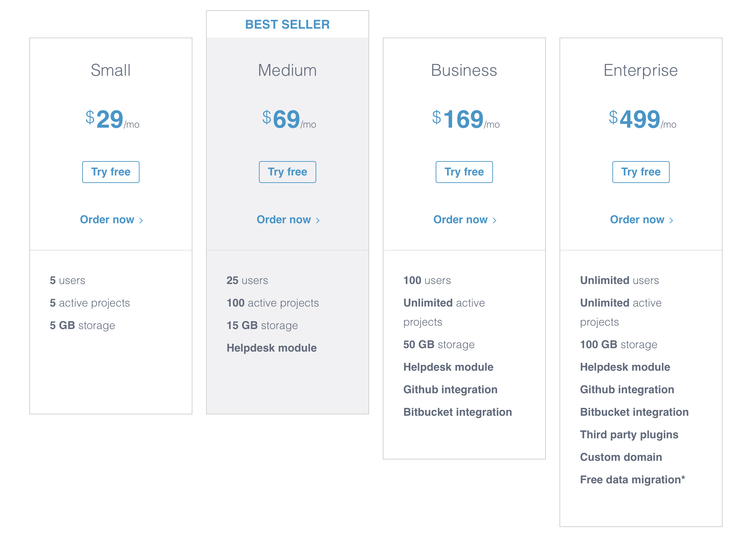Click Github integration in Enterprise plan
Image resolution: width=756 pixels, height=540 pixels.
pyautogui.click(x=627, y=390)
